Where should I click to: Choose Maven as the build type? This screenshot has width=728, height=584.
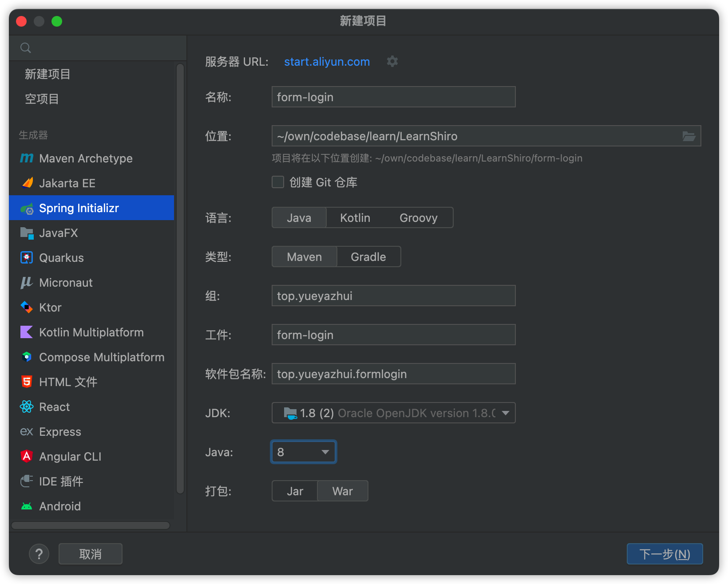click(x=305, y=256)
